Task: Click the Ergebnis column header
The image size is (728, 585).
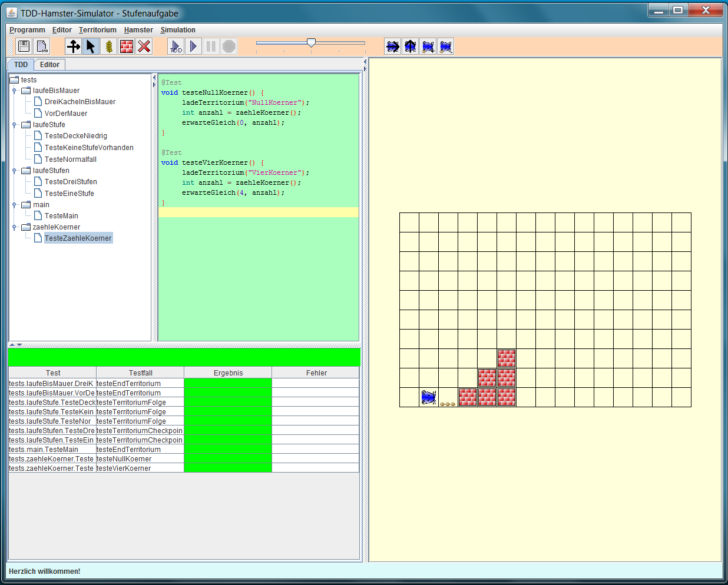Action: tap(228, 373)
